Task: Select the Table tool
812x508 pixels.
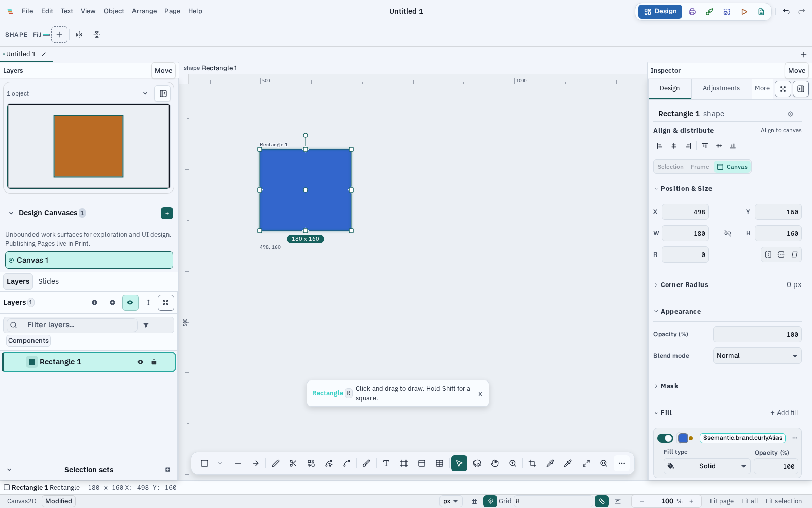Action: pos(439,463)
